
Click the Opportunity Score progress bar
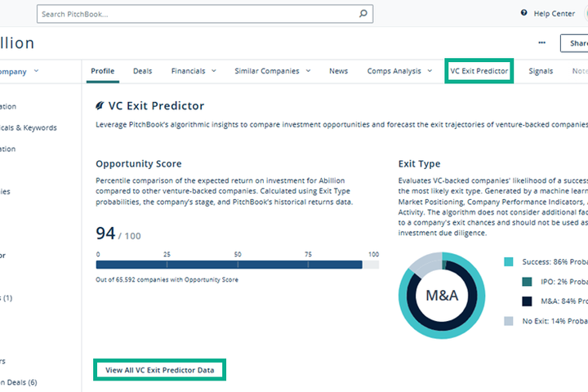238,265
